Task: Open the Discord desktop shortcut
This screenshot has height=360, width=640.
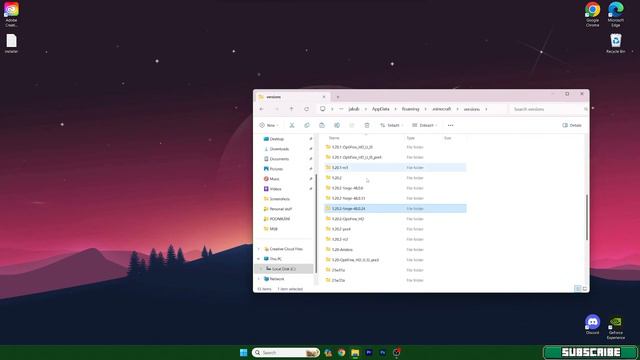Action: tap(592, 324)
